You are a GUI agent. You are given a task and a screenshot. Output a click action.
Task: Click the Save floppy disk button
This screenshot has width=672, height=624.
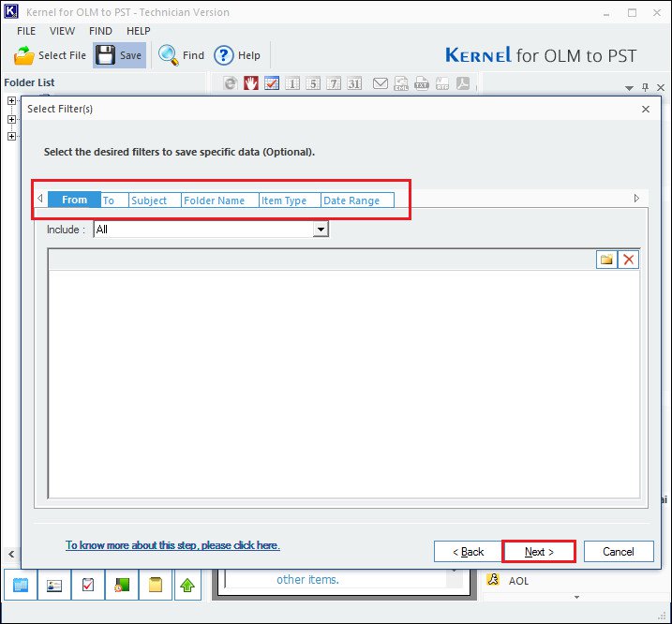click(x=119, y=55)
